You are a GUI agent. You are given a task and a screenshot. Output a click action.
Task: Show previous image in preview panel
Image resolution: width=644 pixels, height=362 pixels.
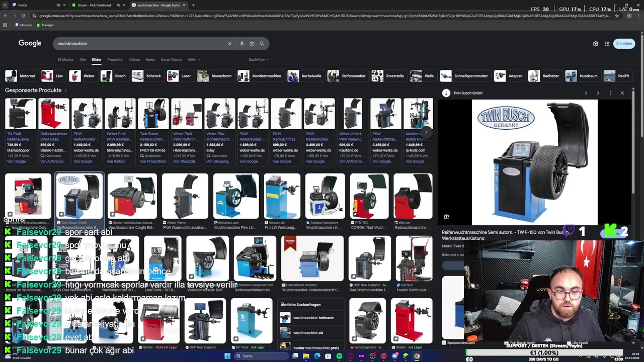tap(586, 93)
